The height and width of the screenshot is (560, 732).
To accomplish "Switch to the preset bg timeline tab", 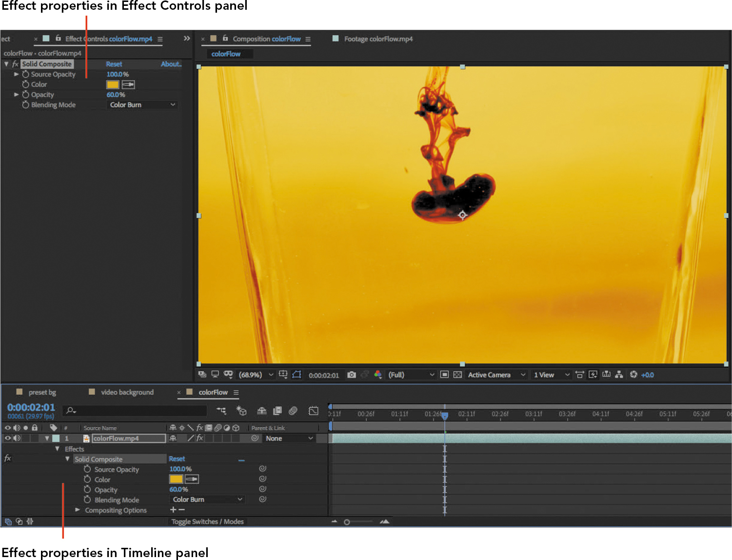I will coord(42,392).
